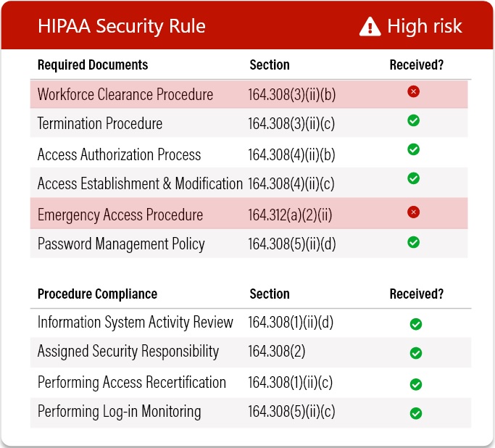Click green check for Assigned Security Responsibility
The image size is (495, 448).
(x=416, y=353)
